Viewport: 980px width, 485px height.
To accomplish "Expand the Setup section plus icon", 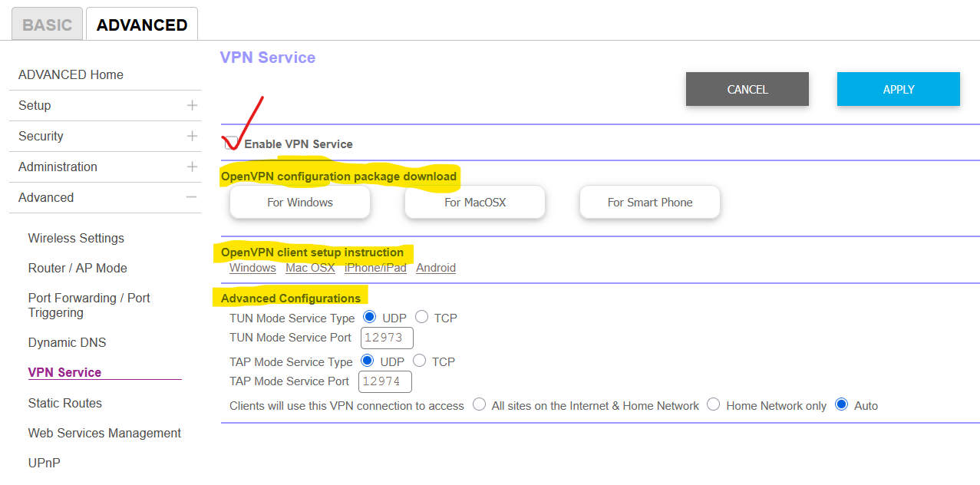I will click(x=192, y=105).
